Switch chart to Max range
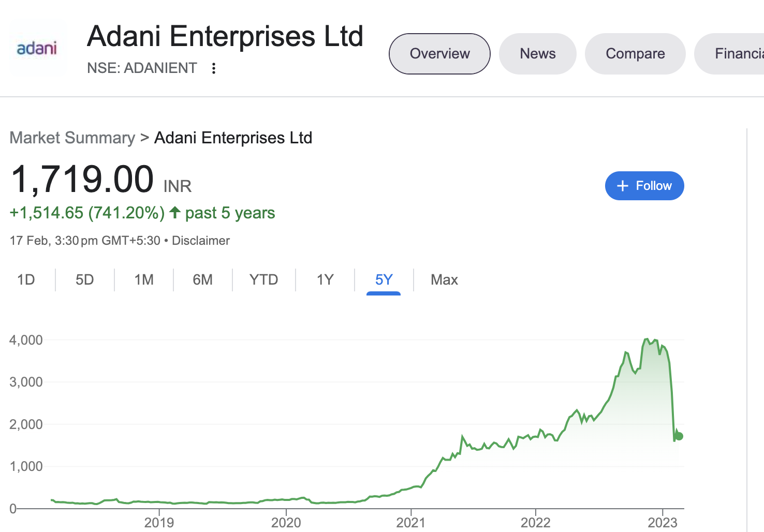764x532 pixels. click(x=444, y=280)
